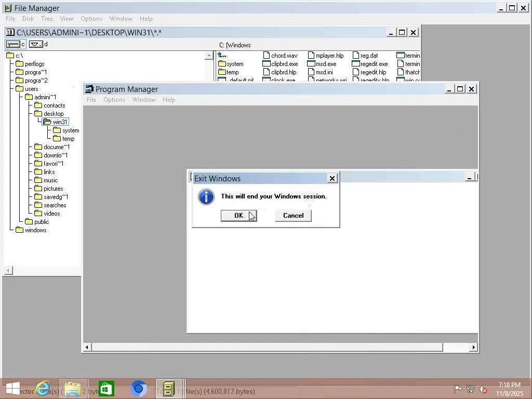532x399 pixels.
Task: Select msd.exe application icon
Action: [311, 64]
